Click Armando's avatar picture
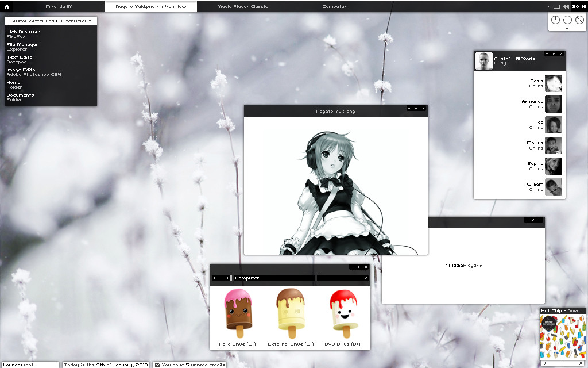 pyautogui.click(x=554, y=104)
